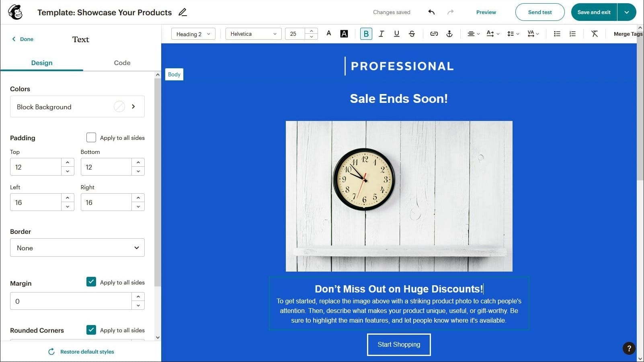Underline the selected heading text

396,34
